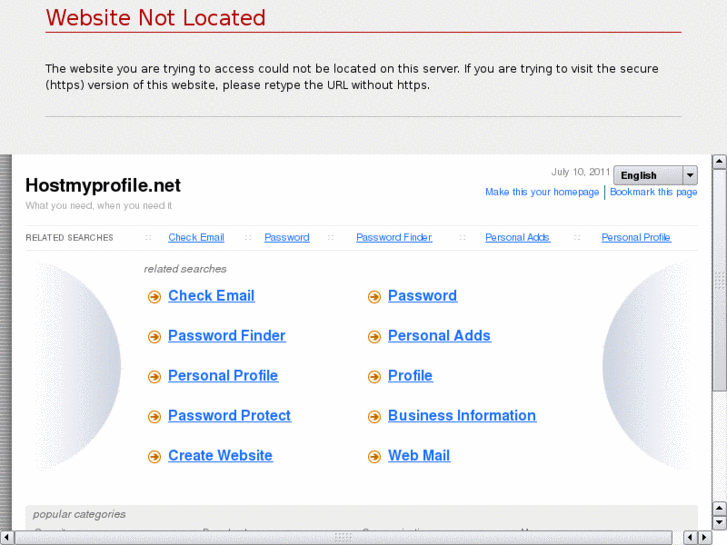Click the language dropdown arrow button

click(x=690, y=176)
